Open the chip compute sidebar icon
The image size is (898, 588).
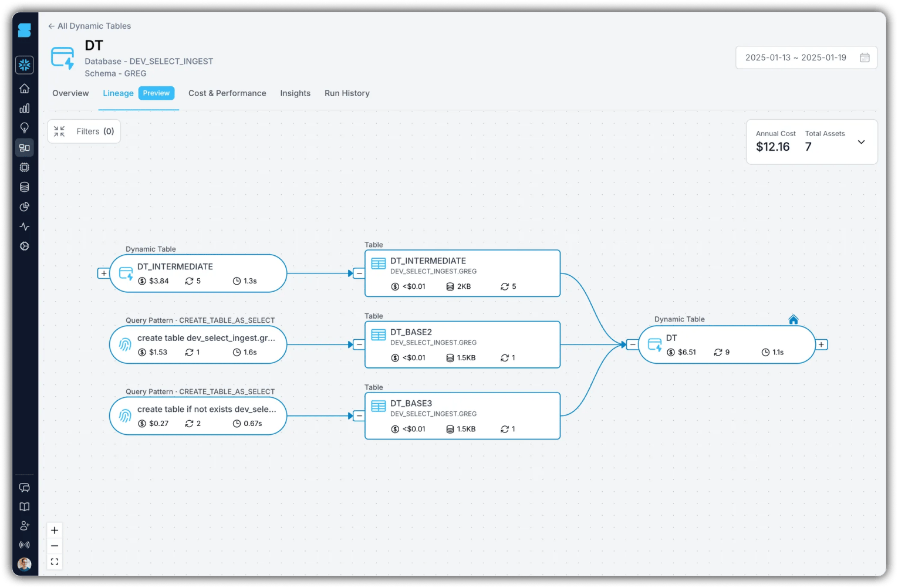(x=25, y=167)
